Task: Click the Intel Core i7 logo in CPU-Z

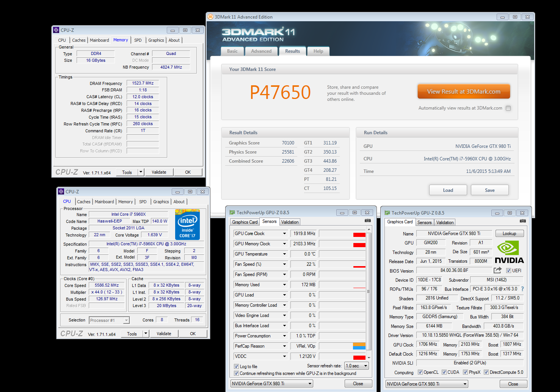Action: coord(187,224)
